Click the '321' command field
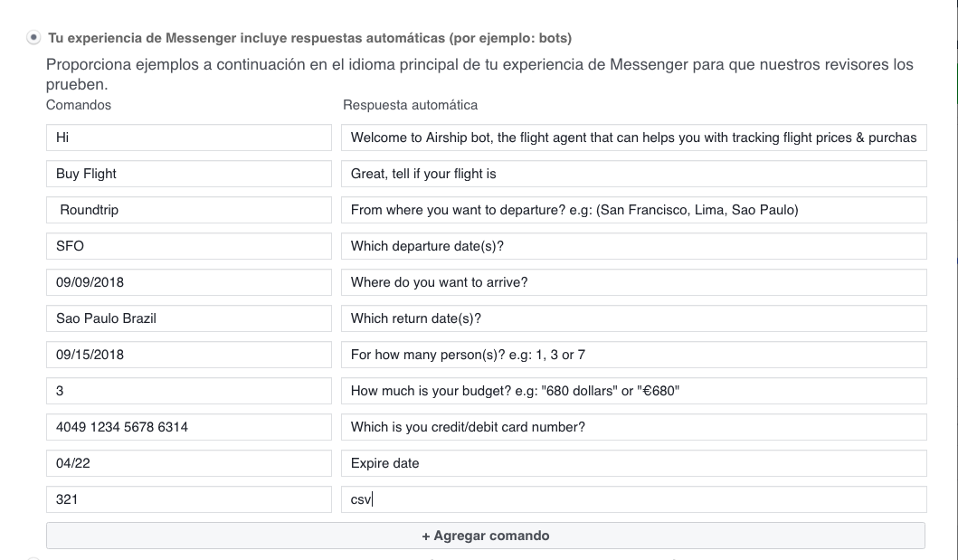The height and width of the screenshot is (560, 958). pos(189,499)
